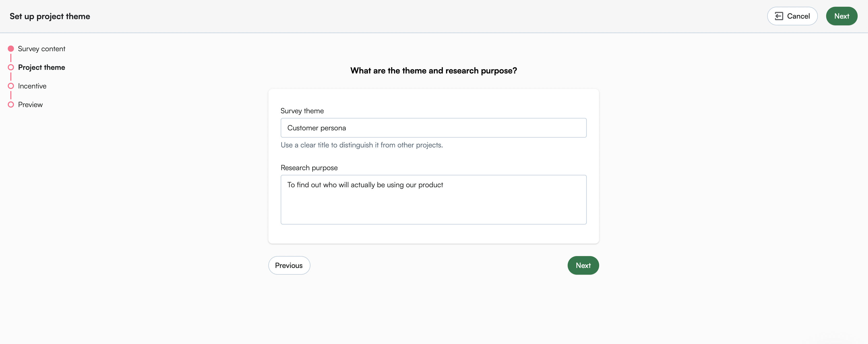This screenshot has width=868, height=344.
Task: Click the theme and research purpose heading
Action: point(433,71)
